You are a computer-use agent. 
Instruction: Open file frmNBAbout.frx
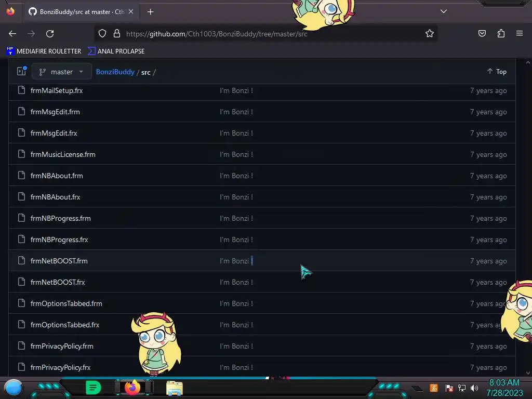(55, 197)
